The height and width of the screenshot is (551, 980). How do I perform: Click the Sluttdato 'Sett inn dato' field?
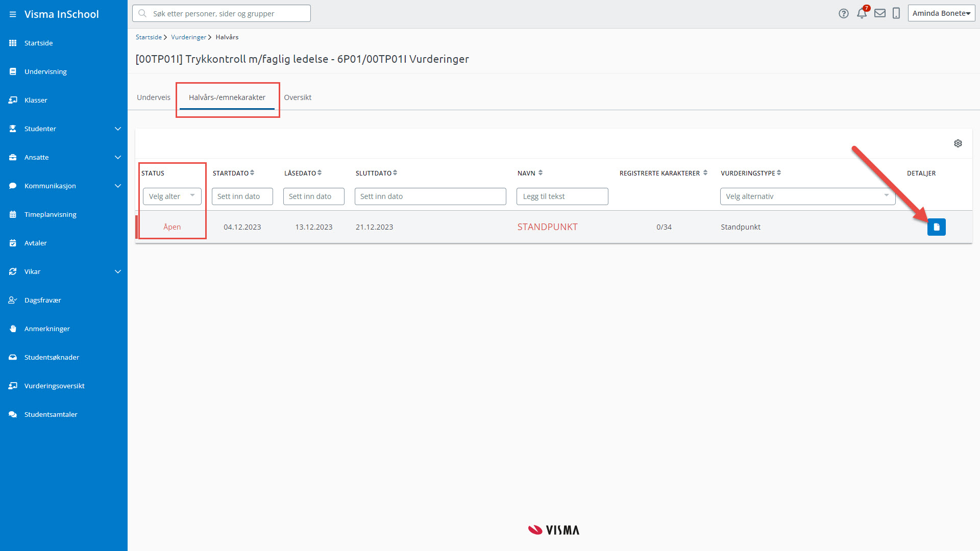[430, 196]
